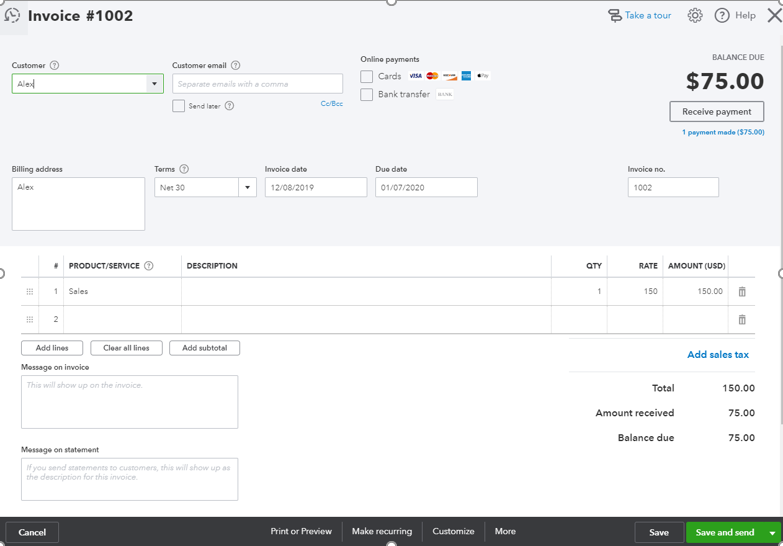783x546 pixels.
Task: Click the Product/Service info icon
Action: [149, 266]
